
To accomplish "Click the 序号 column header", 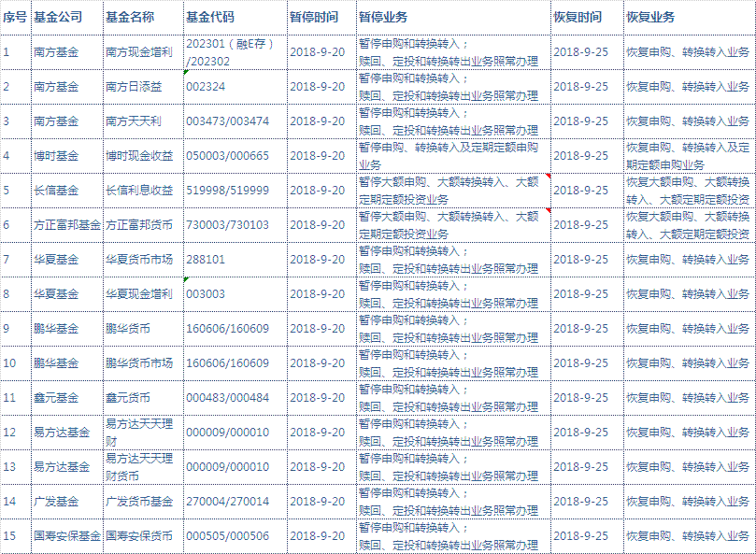I will coord(14,18).
